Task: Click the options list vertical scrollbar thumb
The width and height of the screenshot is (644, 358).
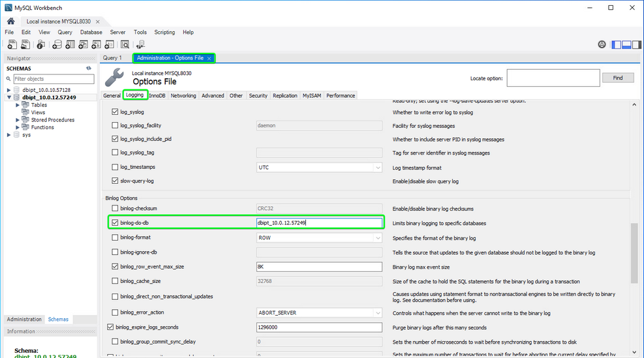Action: tap(635, 253)
